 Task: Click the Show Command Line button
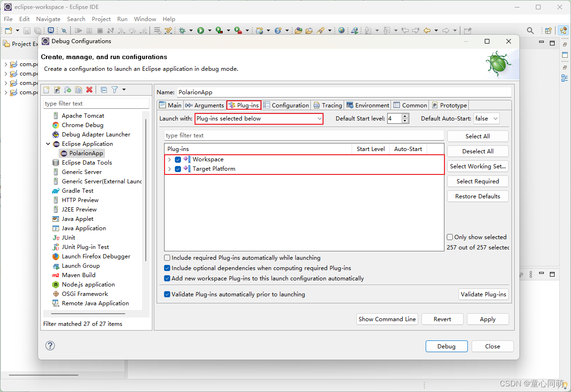pyautogui.click(x=387, y=319)
